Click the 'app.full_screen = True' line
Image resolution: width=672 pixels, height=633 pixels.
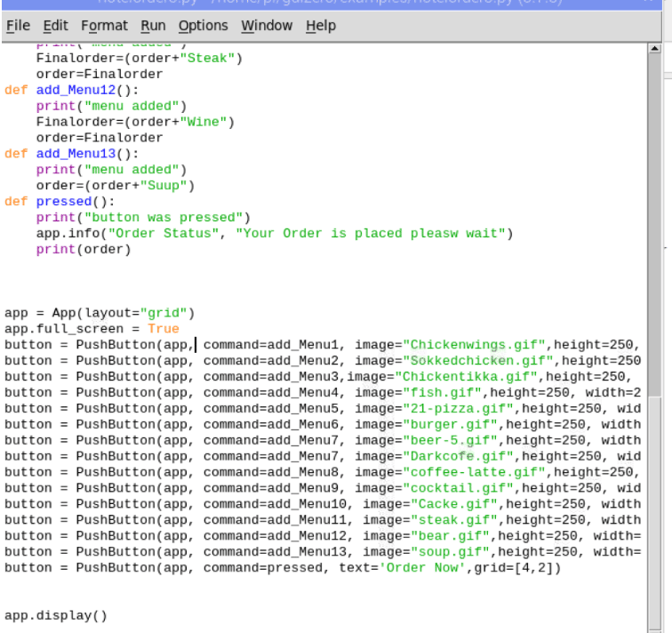91,329
